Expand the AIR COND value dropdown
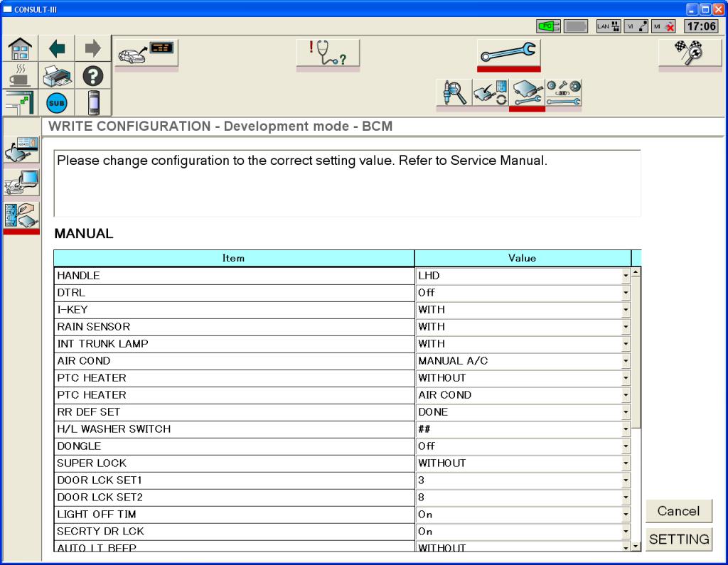The image size is (728, 565). 626,361
